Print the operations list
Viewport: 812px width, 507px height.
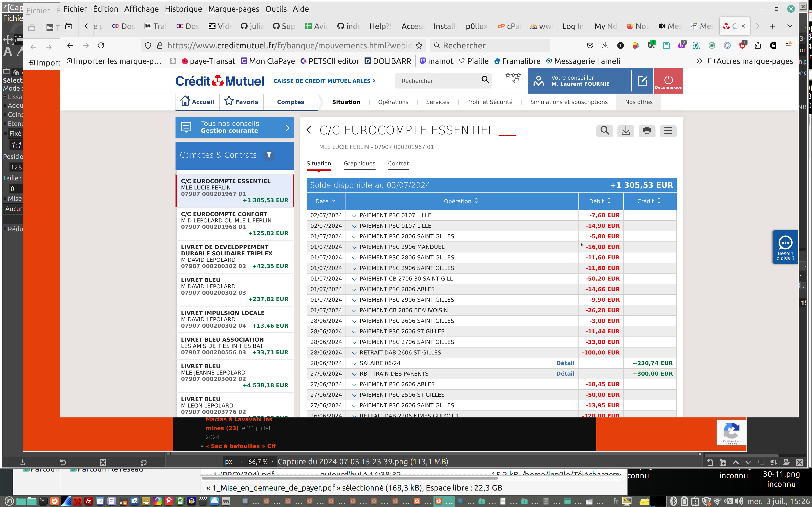click(647, 130)
